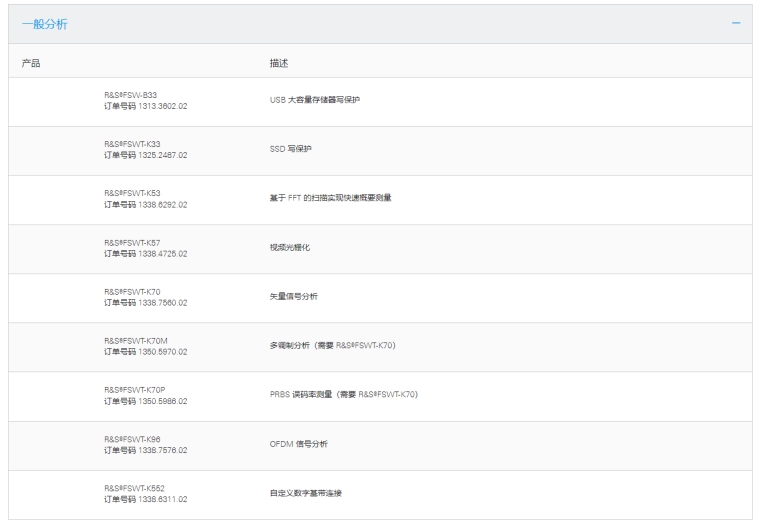Select the 基于 FFT 的扫描 description text
The height and width of the screenshot is (526, 760).
point(330,198)
